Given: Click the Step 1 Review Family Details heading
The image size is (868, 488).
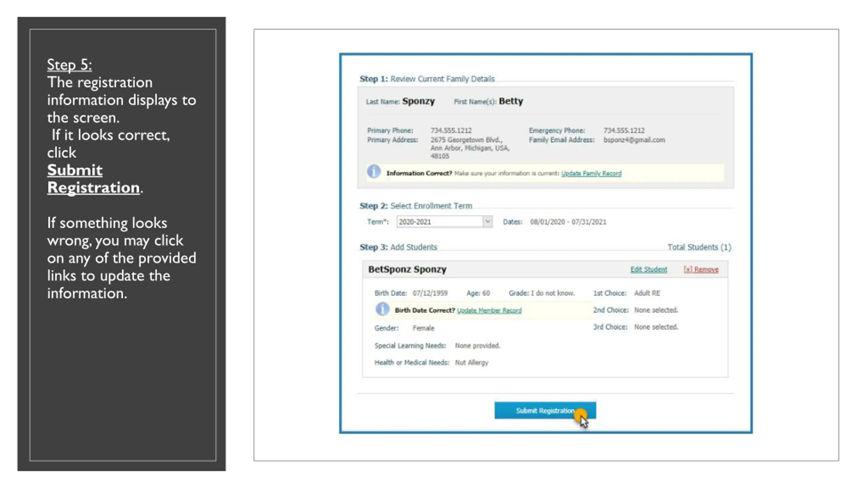Looking at the screenshot, I should [x=427, y=79].
